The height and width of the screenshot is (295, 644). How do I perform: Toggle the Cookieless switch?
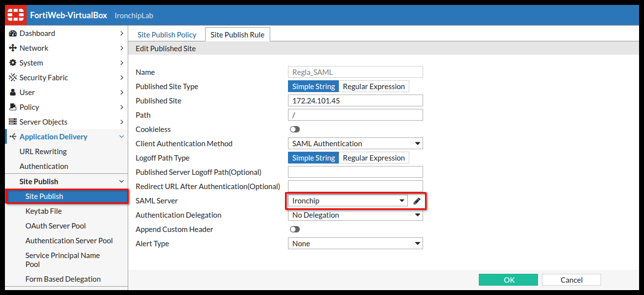coord(295,130)
